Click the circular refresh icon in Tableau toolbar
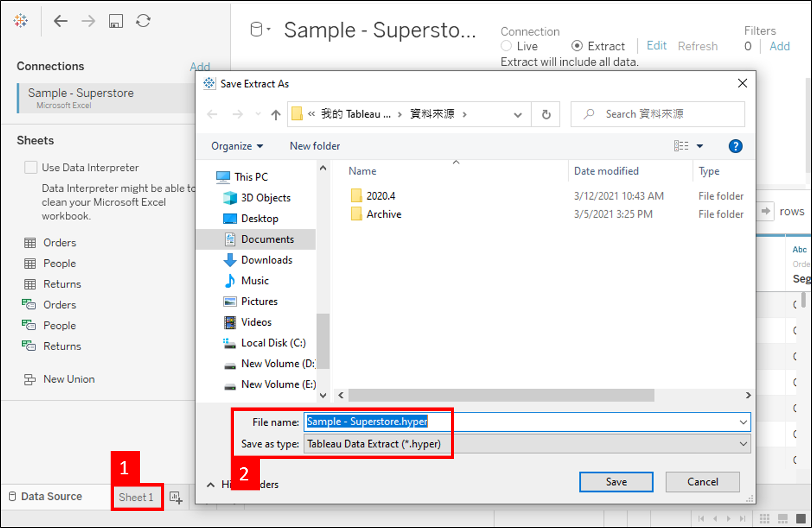 143,20
